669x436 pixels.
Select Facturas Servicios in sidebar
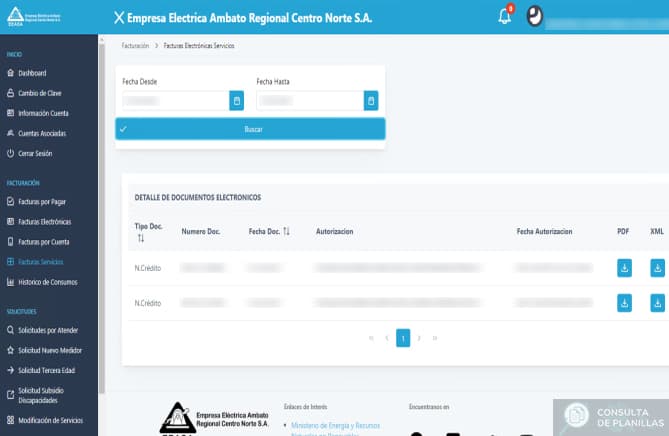(x=35, y=262)
